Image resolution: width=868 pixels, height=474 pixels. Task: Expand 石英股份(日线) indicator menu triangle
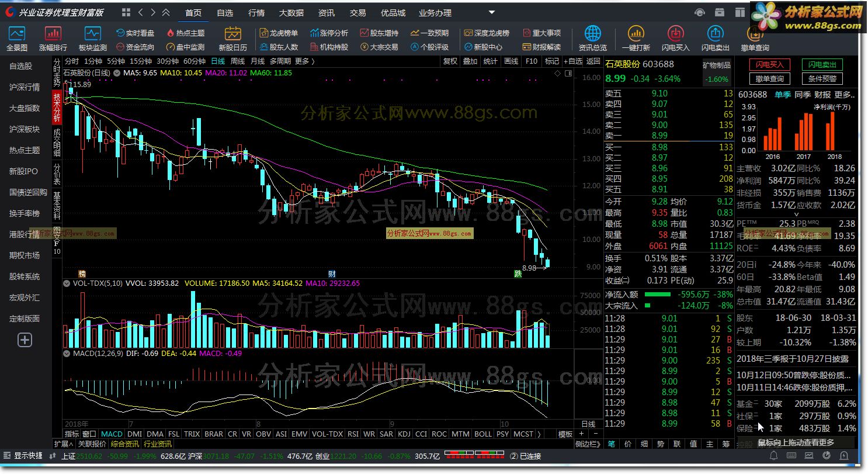pos(116,73)
